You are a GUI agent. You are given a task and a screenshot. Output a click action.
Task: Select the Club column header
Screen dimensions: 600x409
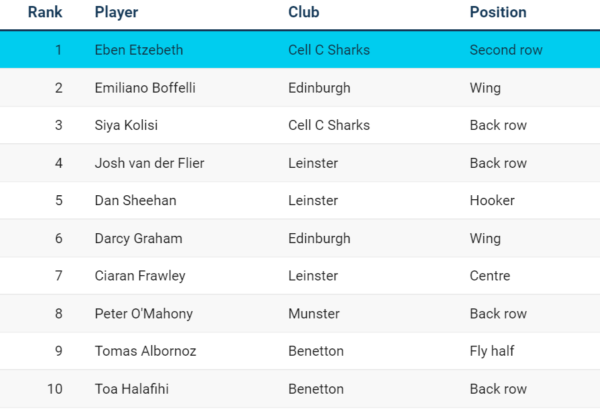pyautogui.click(x=303, y=12)
